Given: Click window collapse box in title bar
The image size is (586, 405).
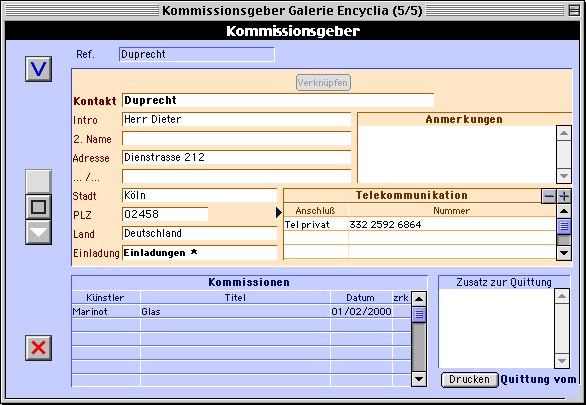Looking at the screenshot, I should pyautogui.click(x=574, y=10).
